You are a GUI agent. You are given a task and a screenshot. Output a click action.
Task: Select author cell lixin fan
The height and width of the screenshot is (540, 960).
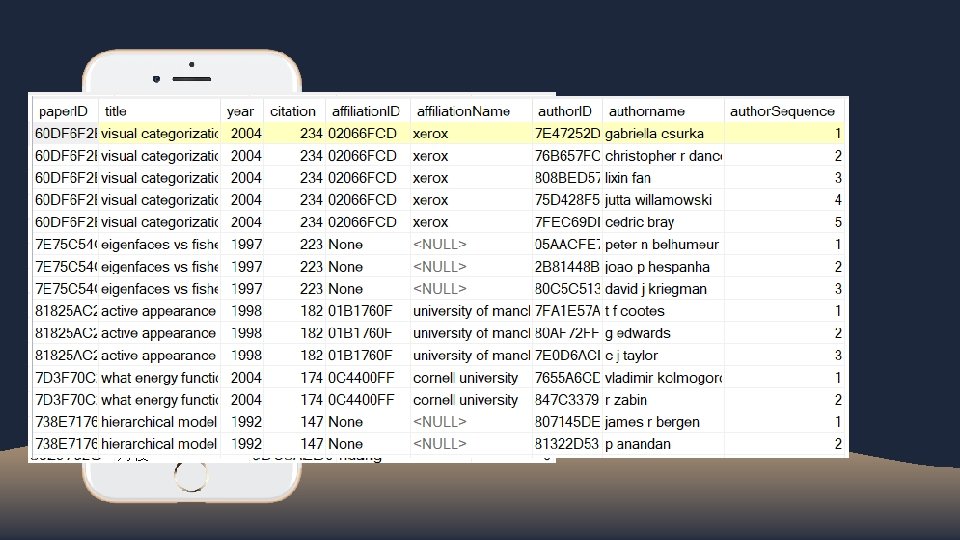pos(663,178)
